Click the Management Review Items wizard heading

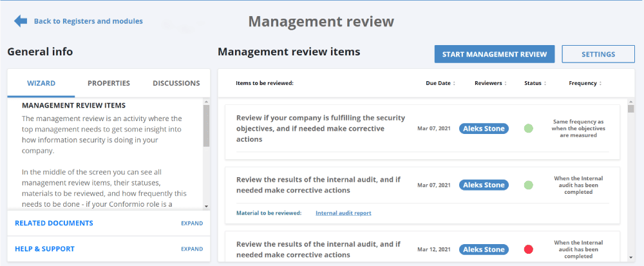coord(73,106)
